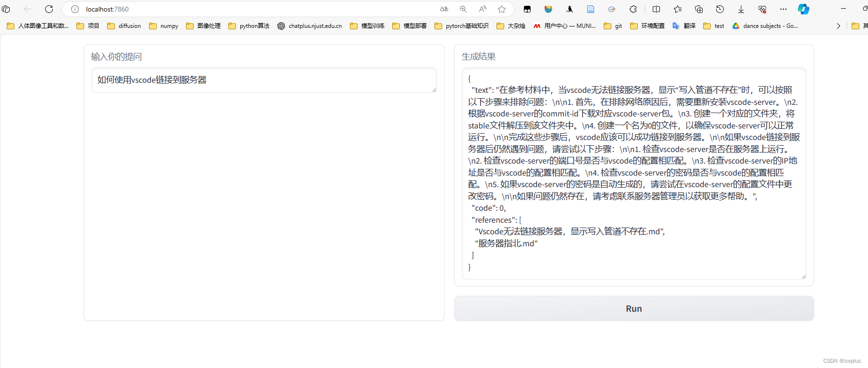The image size is (868, 368).
Task: Open the zoom magnifier icon
Action: (x=463, y=9)
